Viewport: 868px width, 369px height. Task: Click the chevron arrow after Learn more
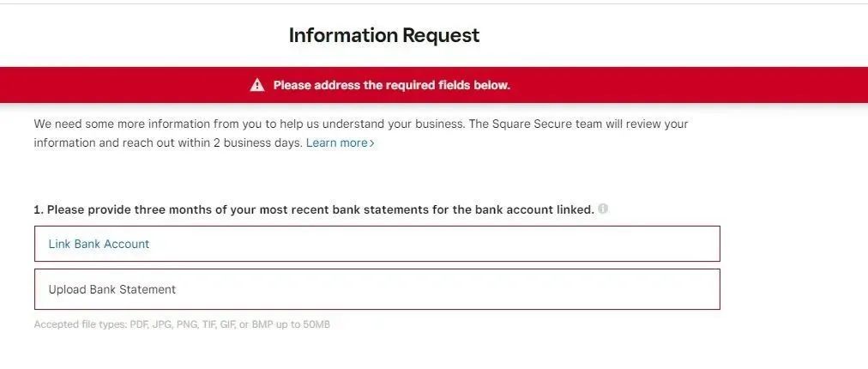[x=372, y=143]
